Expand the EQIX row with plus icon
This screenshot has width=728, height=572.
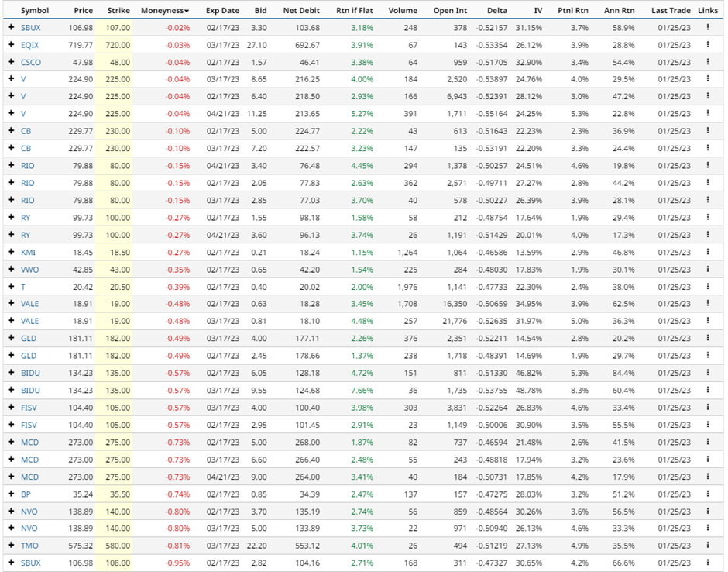coord(11,45)
